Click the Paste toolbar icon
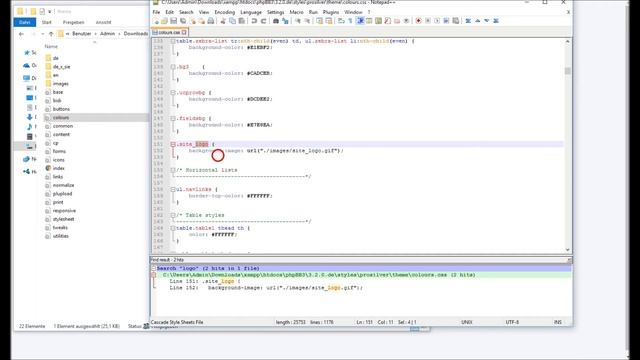Image resolution: width=640 pixels, height=360 pixels. (x=242, y=21)
